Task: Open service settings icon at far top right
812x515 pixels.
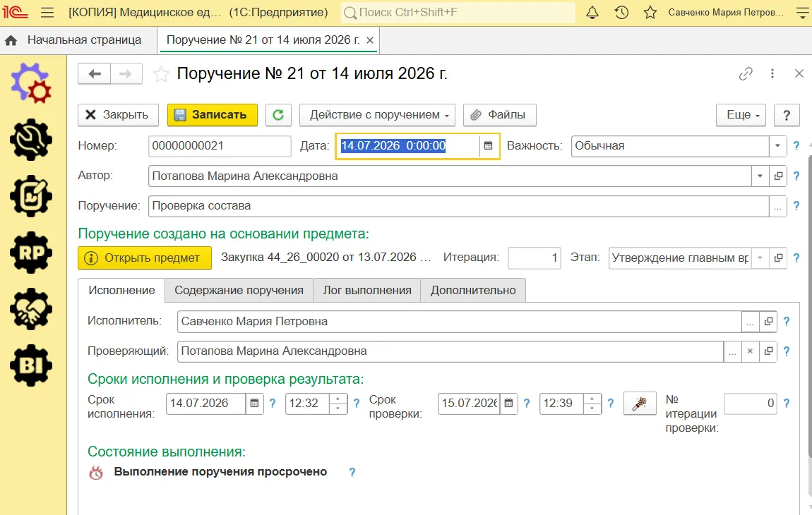Action: coord(804,13)
